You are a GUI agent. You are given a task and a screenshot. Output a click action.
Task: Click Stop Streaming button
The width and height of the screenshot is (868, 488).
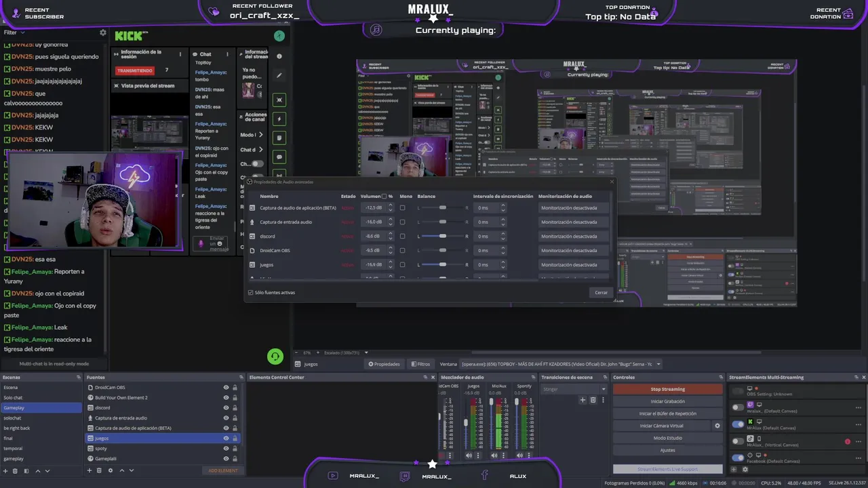pyautogui.click(x=668, y=389)
